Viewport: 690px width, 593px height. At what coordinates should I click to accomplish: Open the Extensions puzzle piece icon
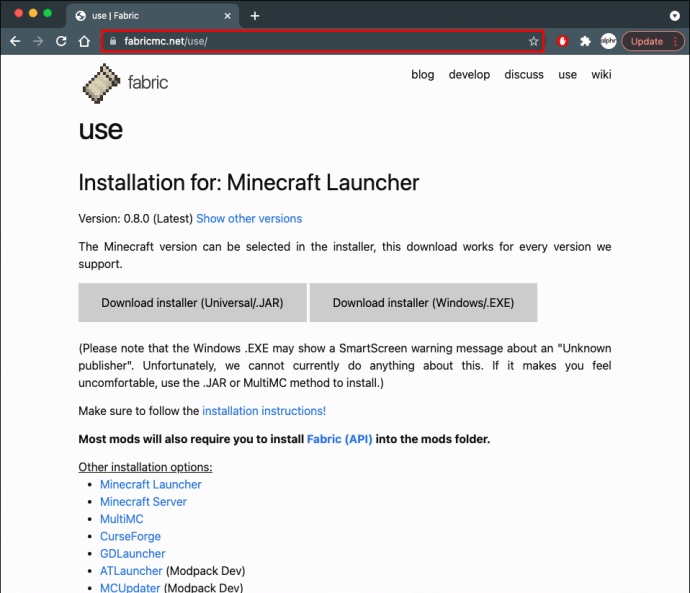click(585, 41)
